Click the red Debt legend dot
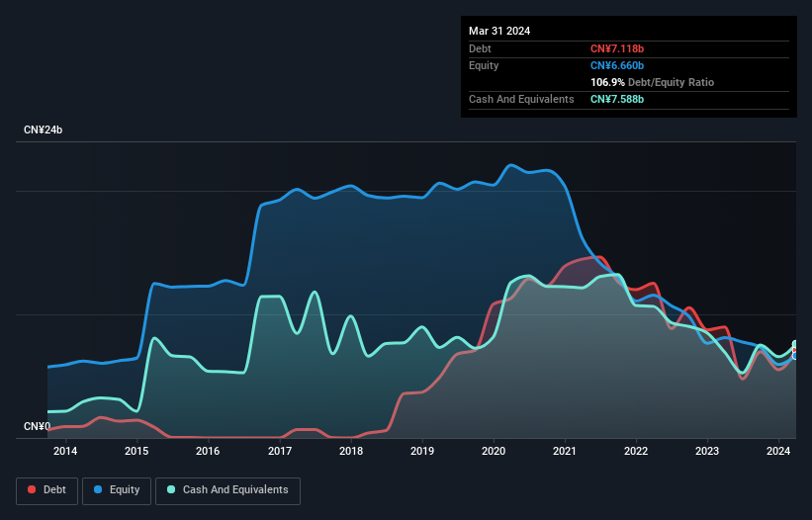The height and width of the screenshot is (520, 812). click(x=32, y=489)
